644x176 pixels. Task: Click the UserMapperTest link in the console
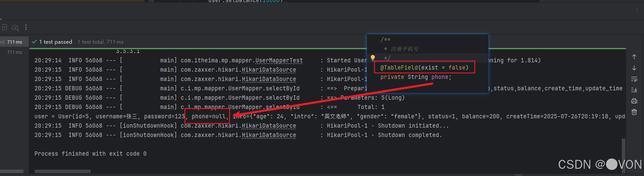[x=279, y=61]
